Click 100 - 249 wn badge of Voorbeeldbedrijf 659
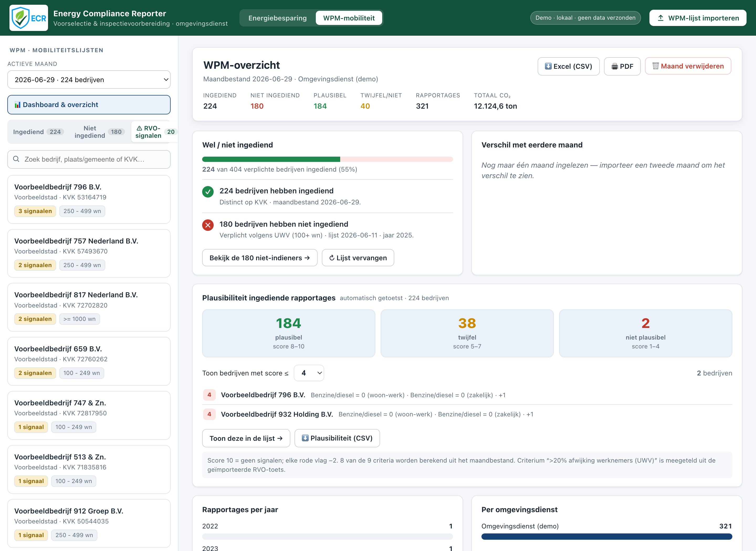 click(x=82, y=373)
